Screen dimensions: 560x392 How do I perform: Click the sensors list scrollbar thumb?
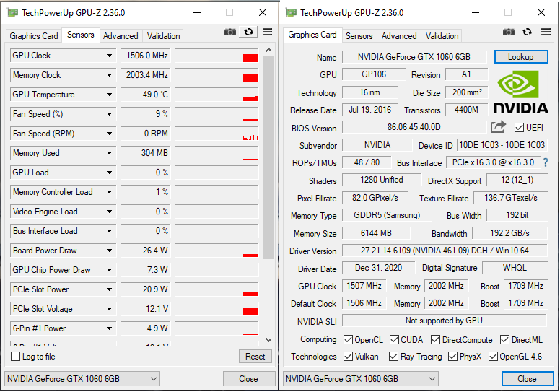click(268, 157)
